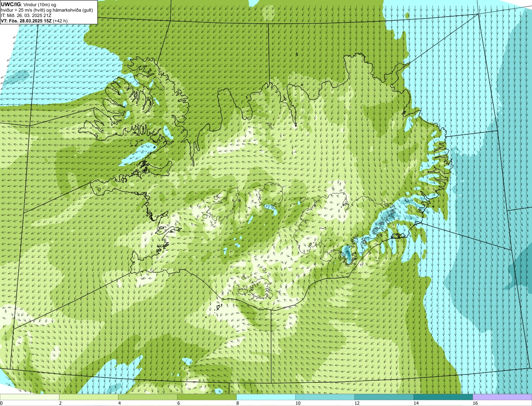Click the legend scale label "10"

[298, 403]
